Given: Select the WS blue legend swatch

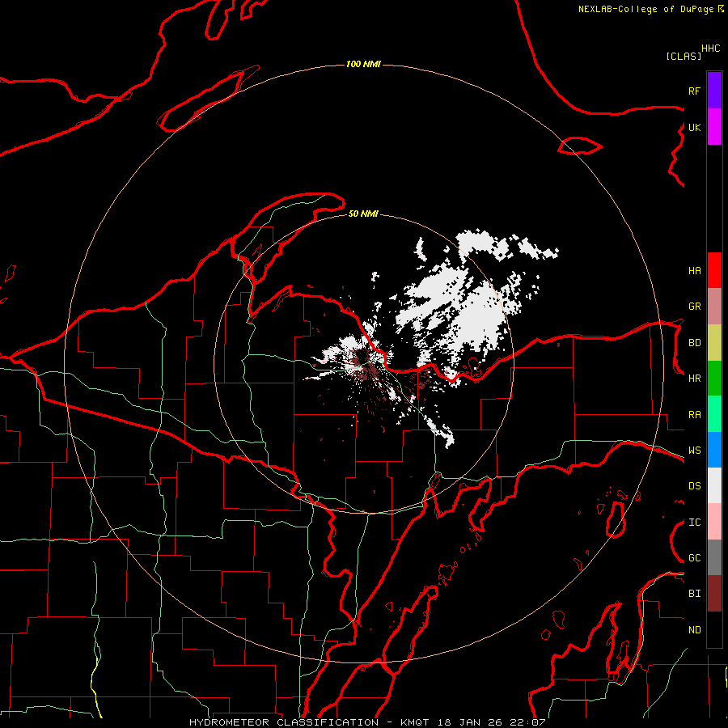Looking at the screenshot, I should point(714,450).
